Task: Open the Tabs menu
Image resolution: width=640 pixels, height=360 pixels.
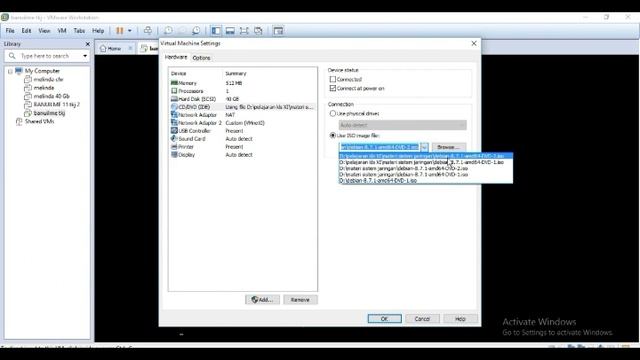Action: coord(79,31)
